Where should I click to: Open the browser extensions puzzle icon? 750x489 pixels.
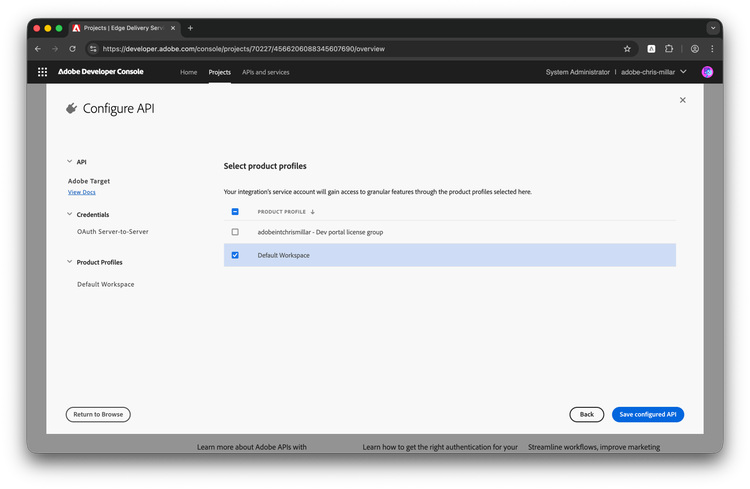click(x=670, y=48)
